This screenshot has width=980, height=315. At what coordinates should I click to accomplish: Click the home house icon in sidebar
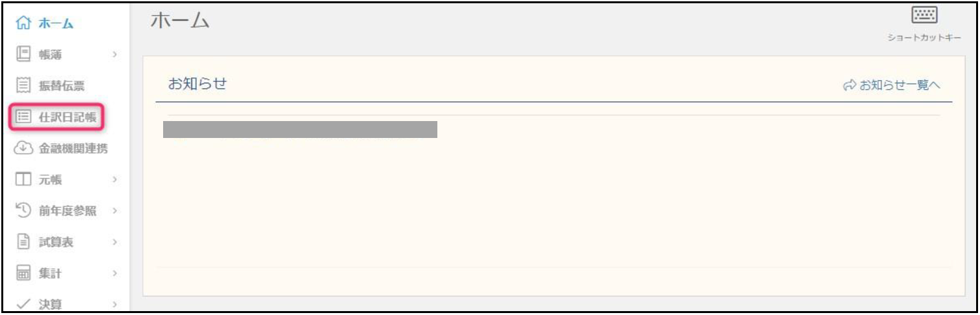pyautogui.click(x=23, y=24)
